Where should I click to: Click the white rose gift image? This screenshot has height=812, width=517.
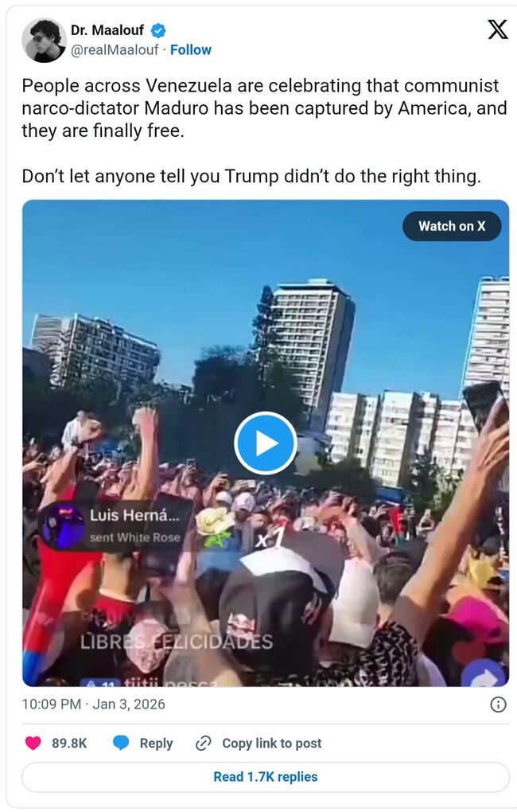click(x=214, y=526)
